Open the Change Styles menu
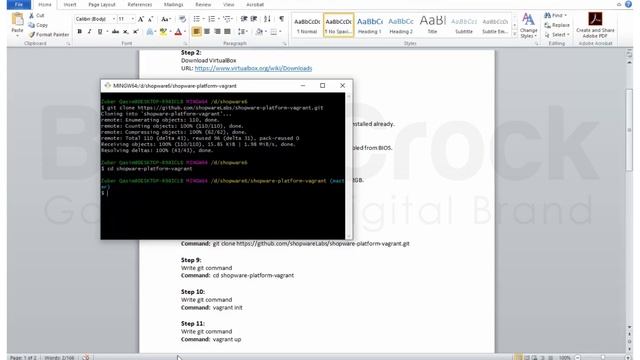This screenshot has width=640, height=360. click(528, 25)
